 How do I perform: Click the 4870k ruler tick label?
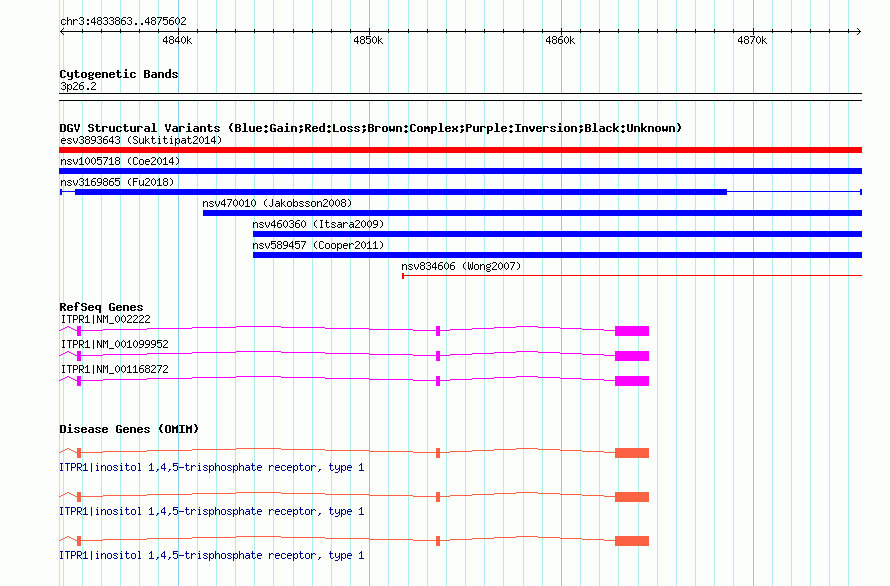tap(752, 40)
